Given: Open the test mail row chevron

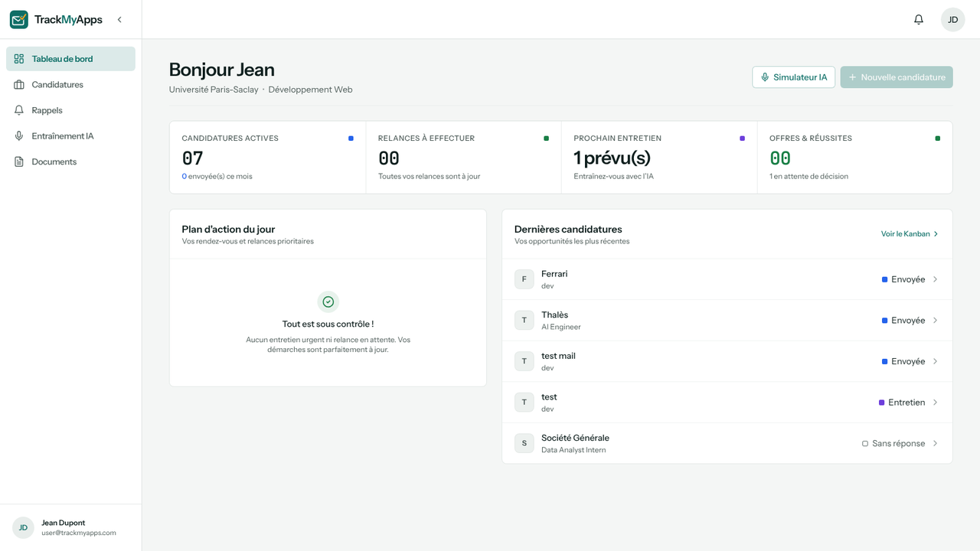Looking at the screenshot, I should click(936, 361).
